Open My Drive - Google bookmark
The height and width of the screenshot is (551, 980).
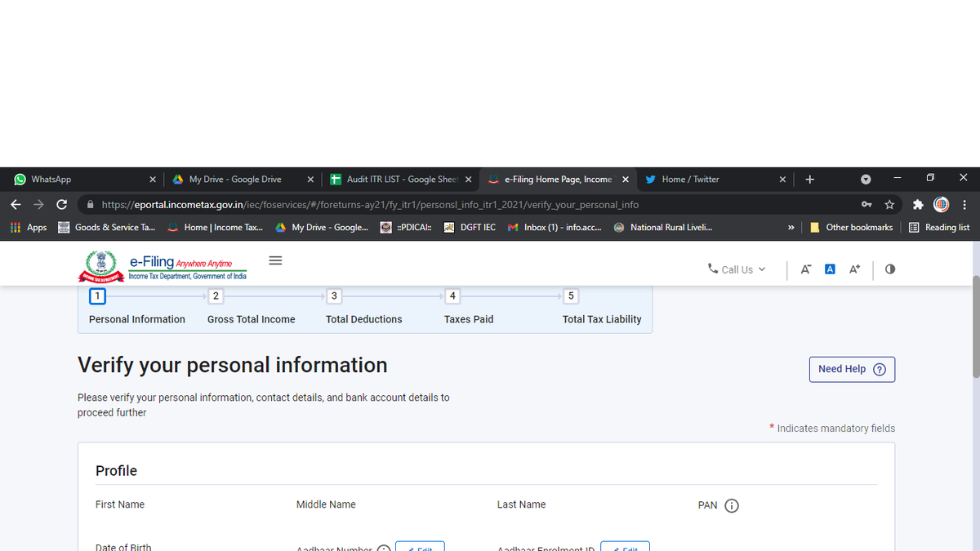point(322,228)
